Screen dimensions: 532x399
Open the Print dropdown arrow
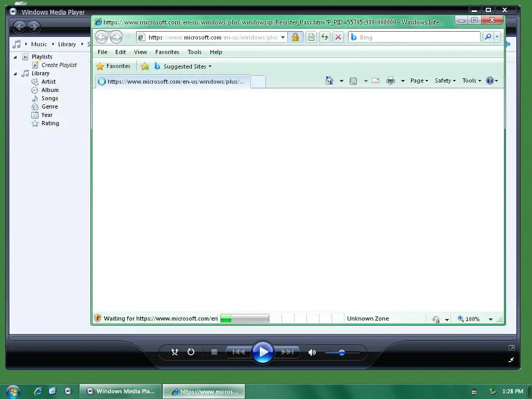403,81
